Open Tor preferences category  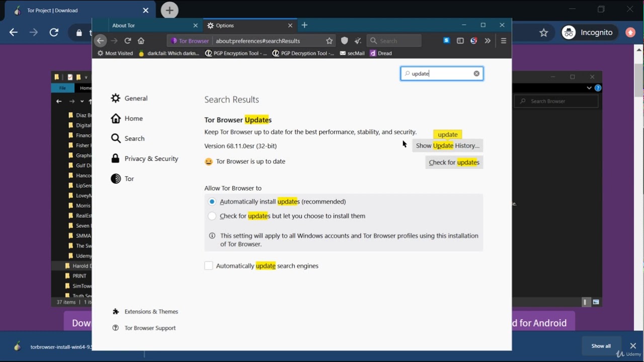coord(122,179)
